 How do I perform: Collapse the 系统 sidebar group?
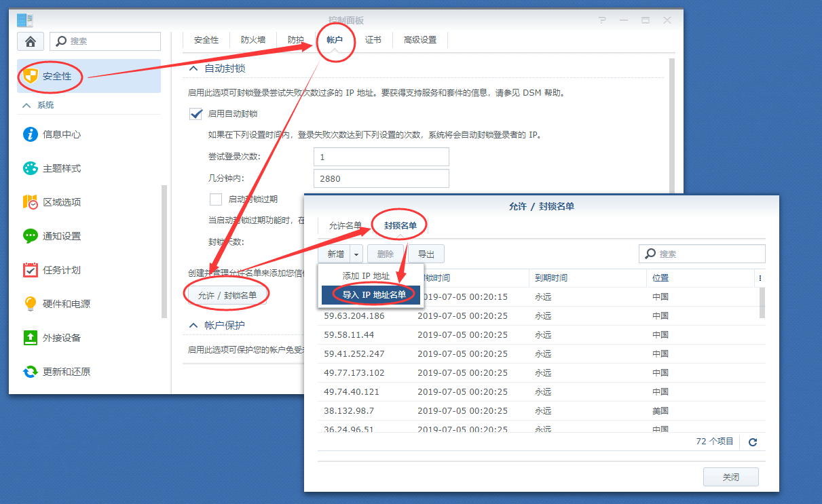pyautogui.click(x=27, y=105)
